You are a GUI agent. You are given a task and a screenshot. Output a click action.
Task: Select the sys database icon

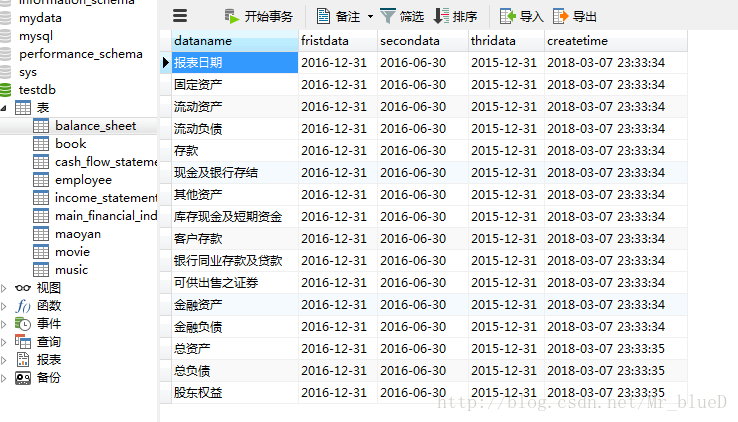pos(5,72)
